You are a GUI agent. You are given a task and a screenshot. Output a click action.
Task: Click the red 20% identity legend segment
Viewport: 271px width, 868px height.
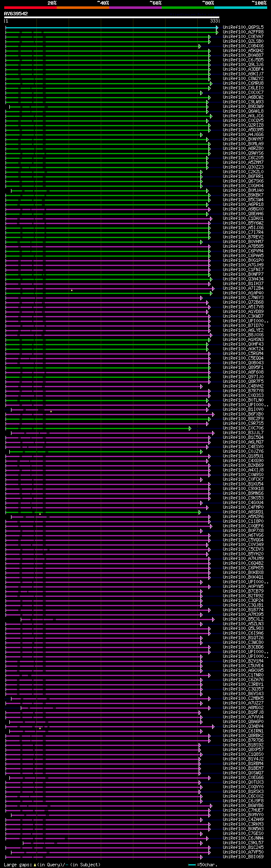30,8
